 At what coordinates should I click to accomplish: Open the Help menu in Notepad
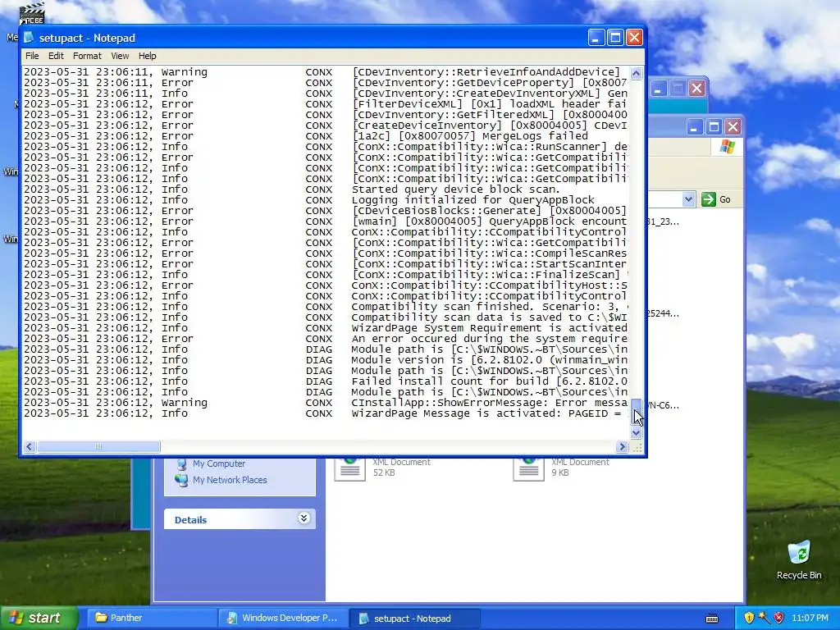[x=148, y=56]
